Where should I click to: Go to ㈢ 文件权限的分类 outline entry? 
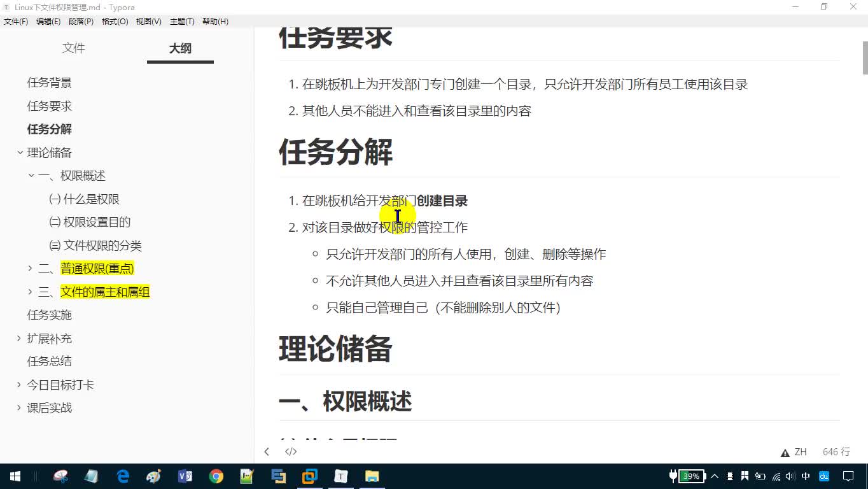[95, 246]
